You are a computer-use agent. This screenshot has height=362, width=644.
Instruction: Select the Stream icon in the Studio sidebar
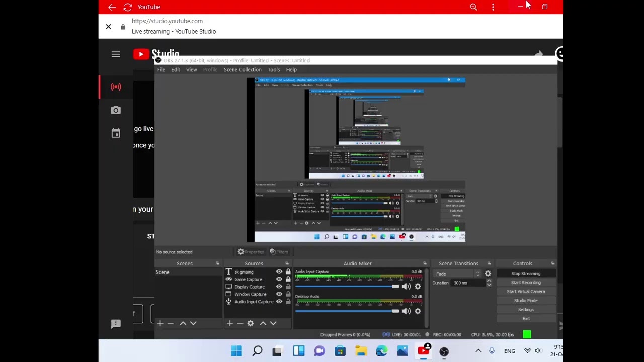[116, 87]
